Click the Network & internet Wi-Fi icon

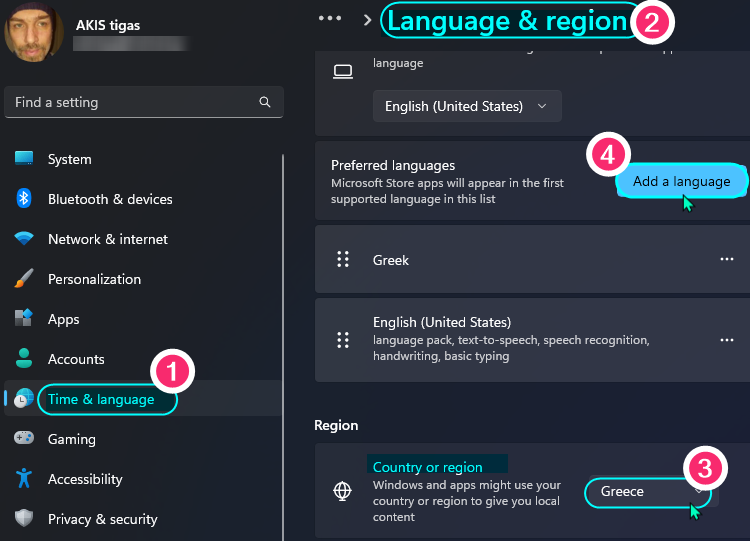pyautogui.click(x=24, y=239)
